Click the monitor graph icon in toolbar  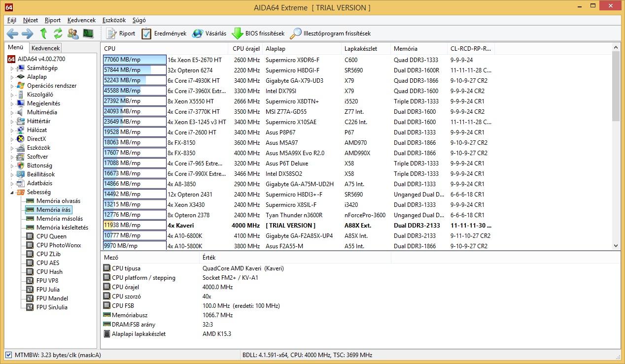coord(88,33)
